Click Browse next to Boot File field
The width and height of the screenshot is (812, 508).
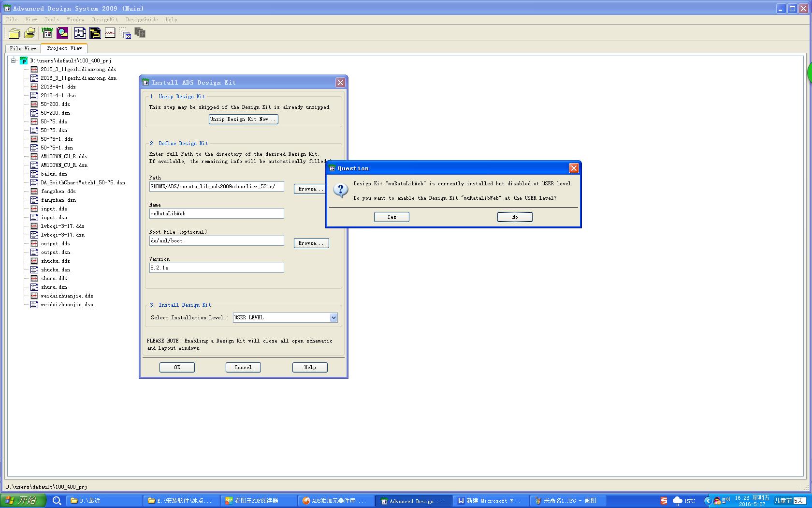[311, 243]
